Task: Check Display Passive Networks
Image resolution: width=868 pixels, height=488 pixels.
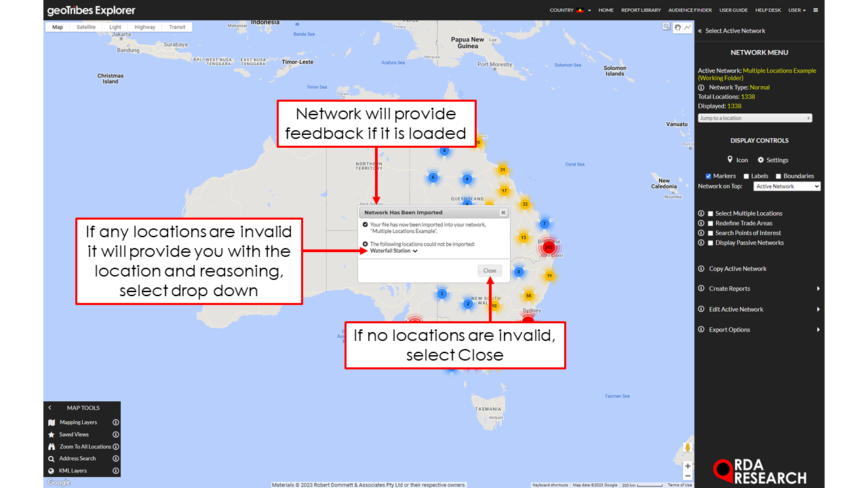Action: (x=711, y=243)
